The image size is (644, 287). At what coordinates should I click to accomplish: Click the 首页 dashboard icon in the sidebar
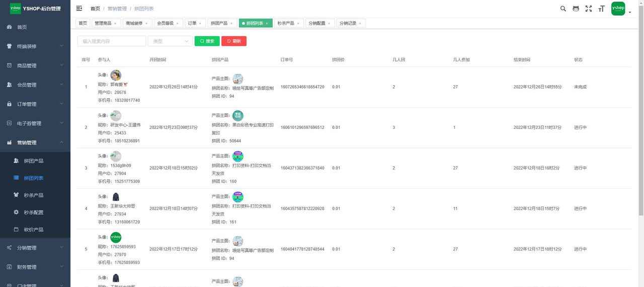tap(9, 27)
